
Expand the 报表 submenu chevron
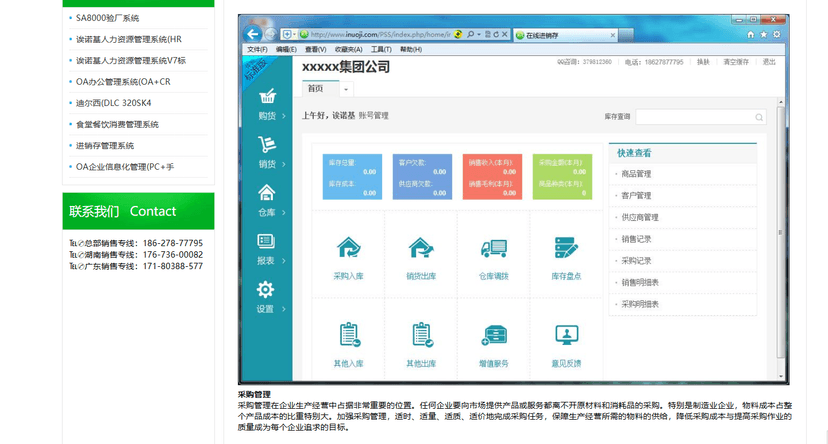click(x=284, y=261)
